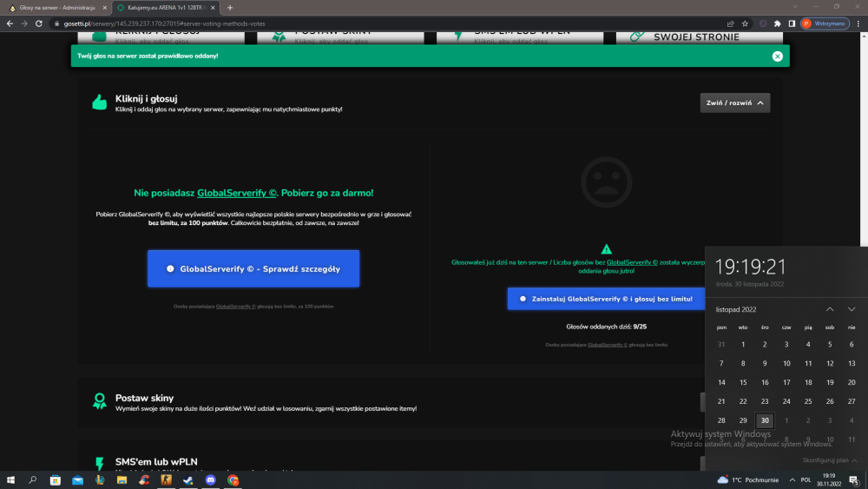Screen dimensions: 868x489
Task: Go back to the previous page
Action: tap(10, 23)
